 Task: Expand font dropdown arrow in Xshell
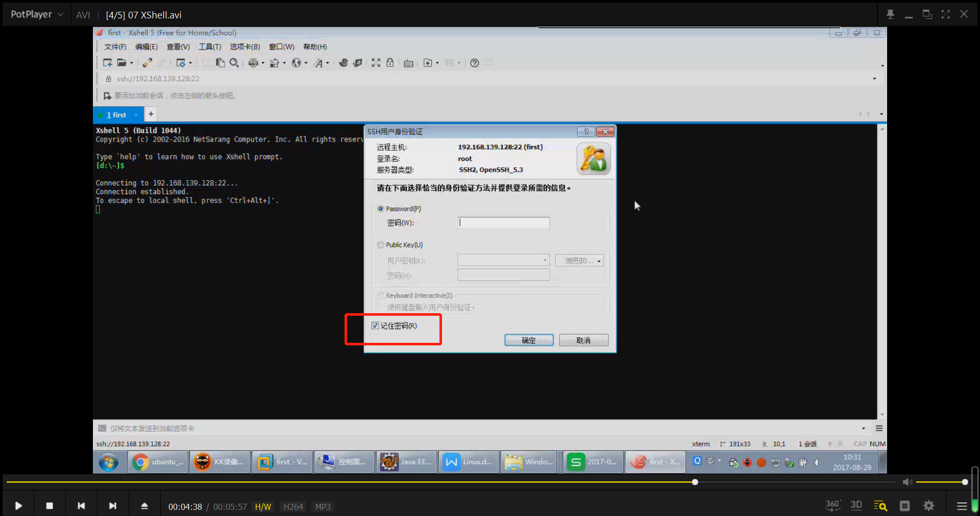[x=328, y=63]
